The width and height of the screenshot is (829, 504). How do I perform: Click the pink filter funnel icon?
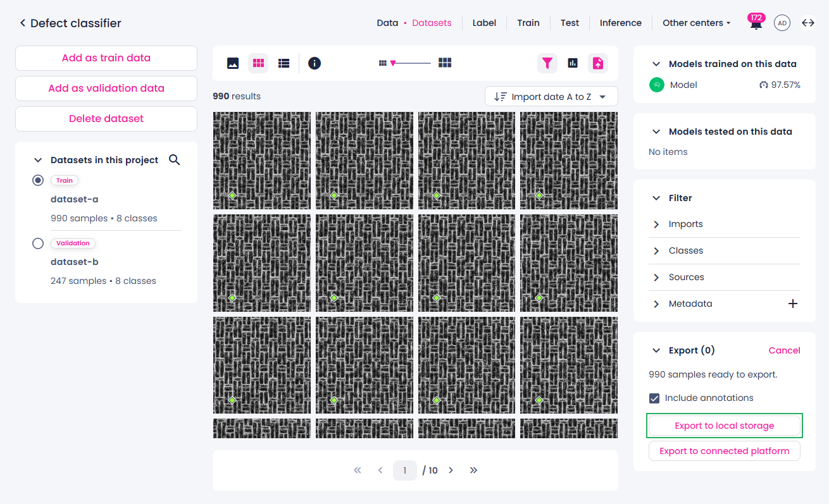547,63
